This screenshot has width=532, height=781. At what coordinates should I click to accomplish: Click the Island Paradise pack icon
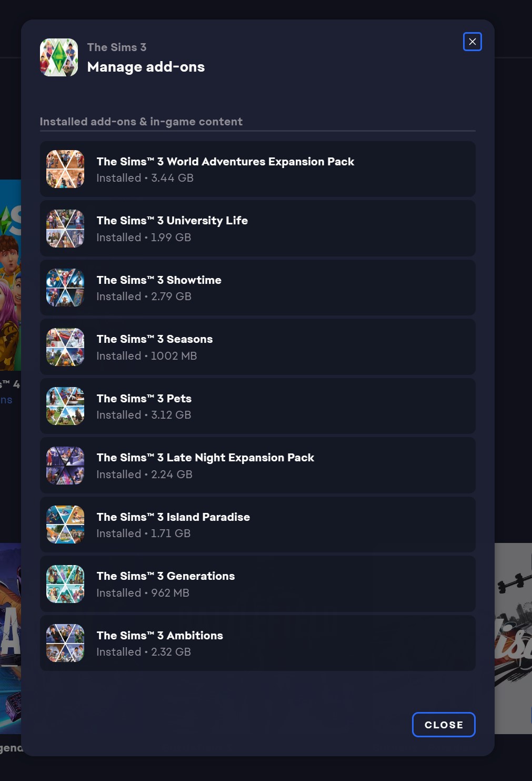pyautogui.click(x=65, y=525)
